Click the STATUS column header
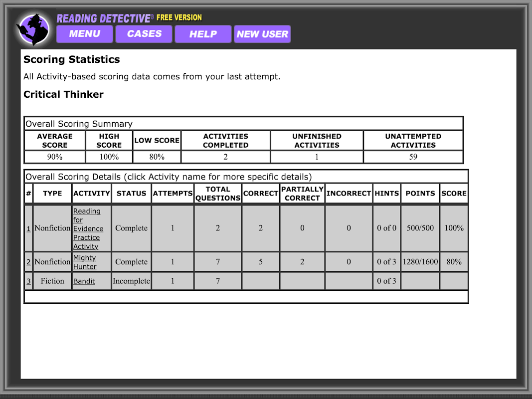532x399 pixels. pos(131,194)
